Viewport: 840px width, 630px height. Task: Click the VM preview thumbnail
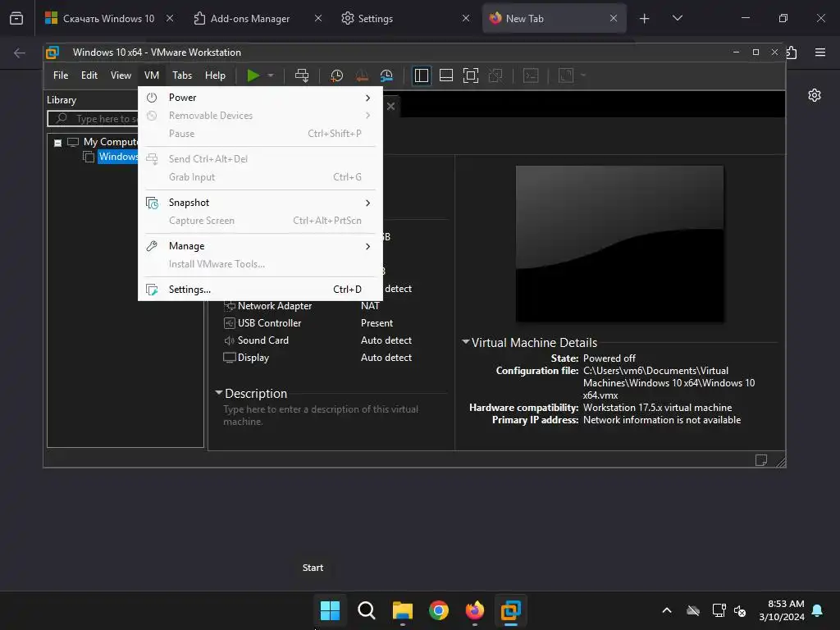coord(619,244)
